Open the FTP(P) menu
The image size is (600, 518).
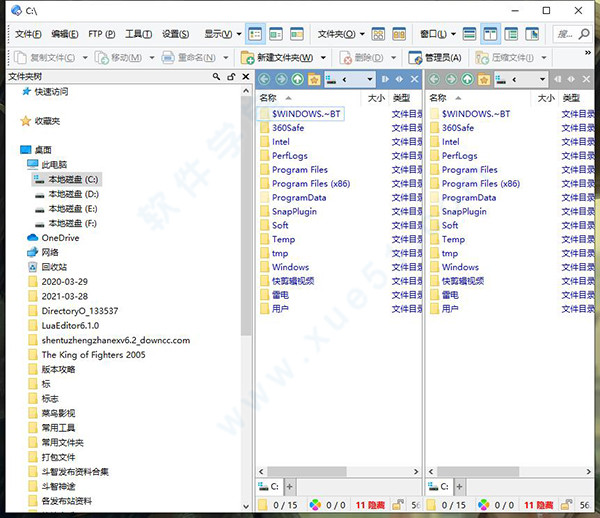101,34
